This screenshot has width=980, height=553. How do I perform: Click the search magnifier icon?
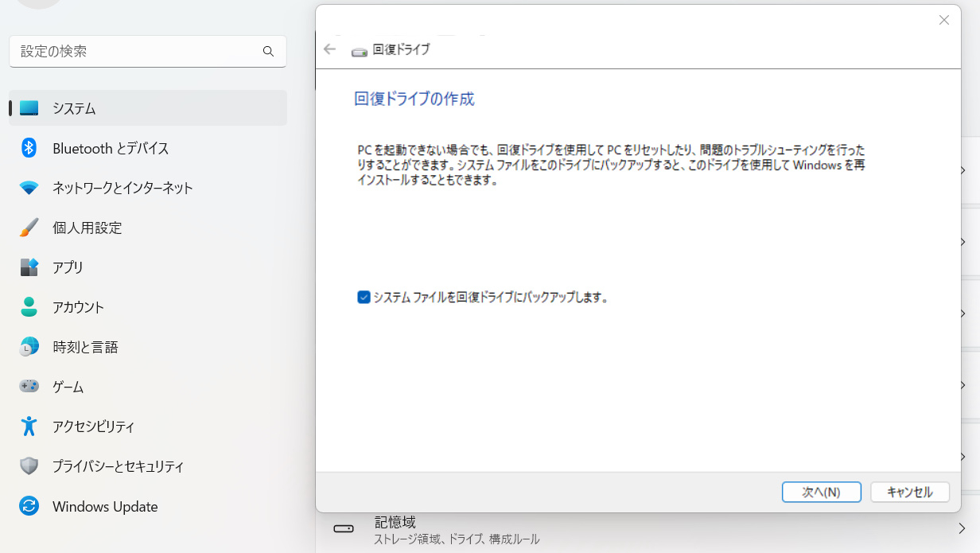click(268, 51)
